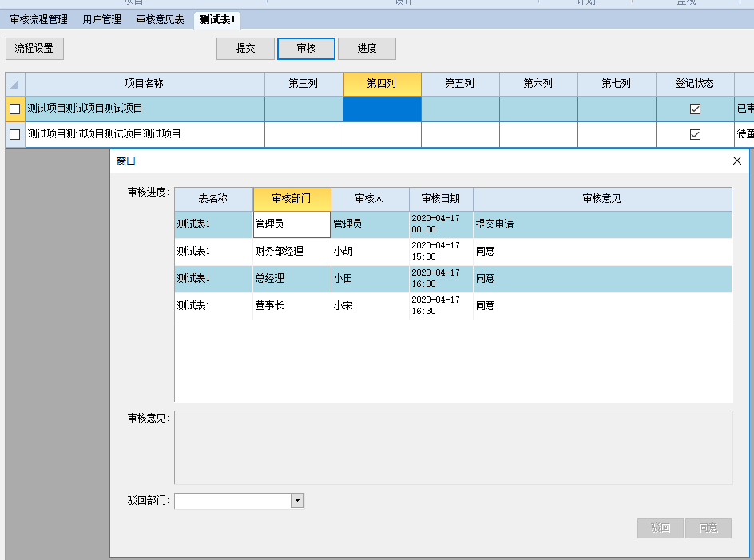This screenshot has height=560, width=754.
Task: Click the 第六列 column header
Action: point(538,84)
